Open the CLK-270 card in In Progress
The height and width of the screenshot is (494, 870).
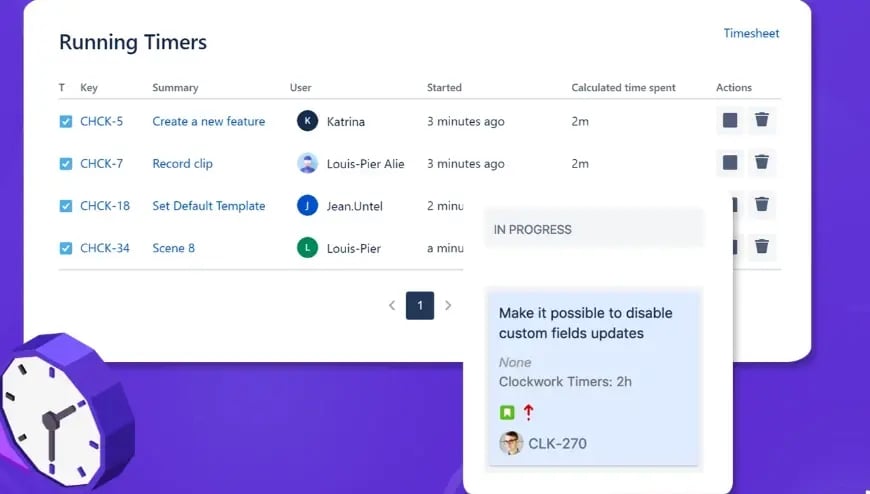tap(593, 377)
